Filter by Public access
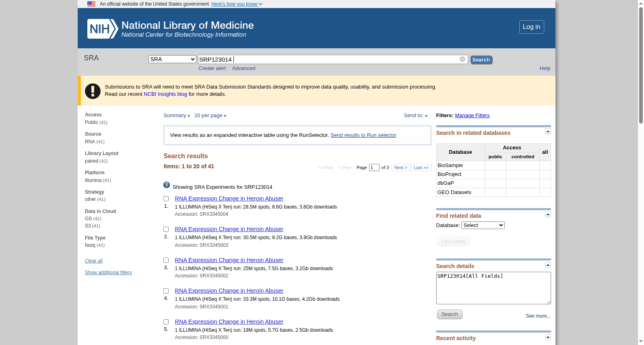The height and width of the screenshot is (345, 644). pos(91,122)
